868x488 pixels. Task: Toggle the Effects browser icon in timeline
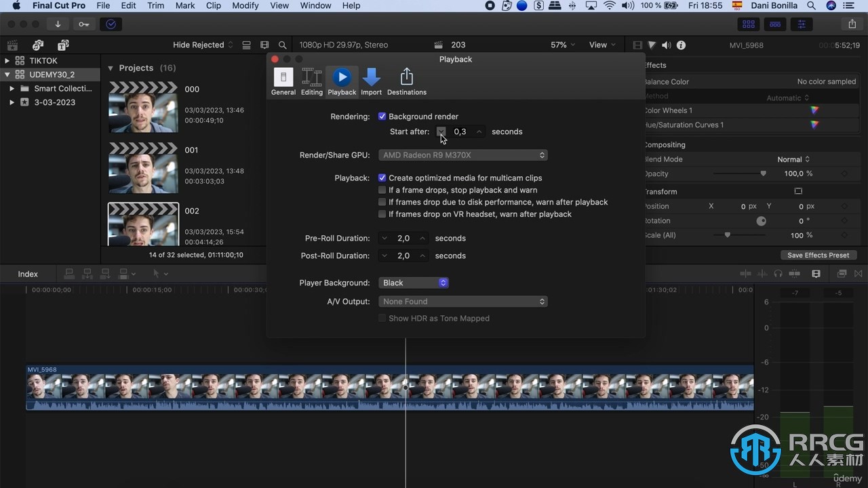tap(842, 274)
